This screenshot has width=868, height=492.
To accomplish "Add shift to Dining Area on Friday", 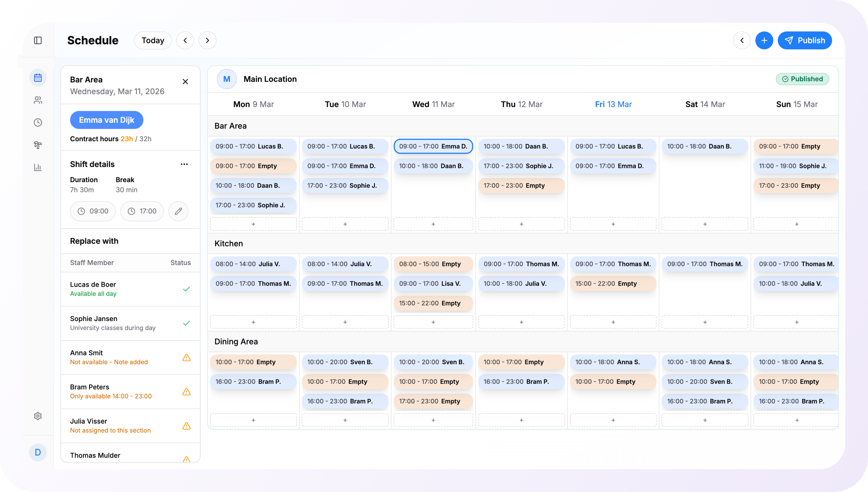I will coord(613,420).
